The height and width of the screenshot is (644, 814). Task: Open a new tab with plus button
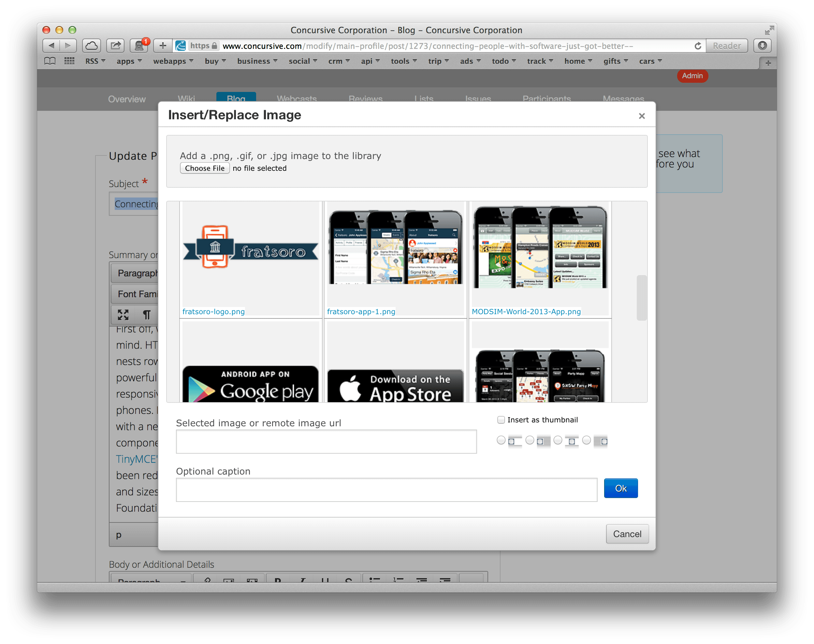point(768,63)
